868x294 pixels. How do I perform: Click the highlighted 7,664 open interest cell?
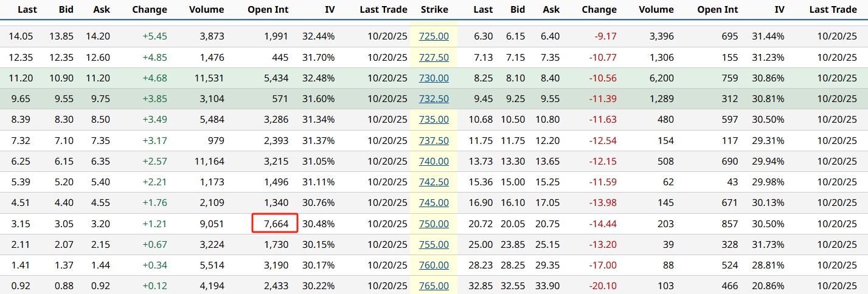tap(276, 224)
